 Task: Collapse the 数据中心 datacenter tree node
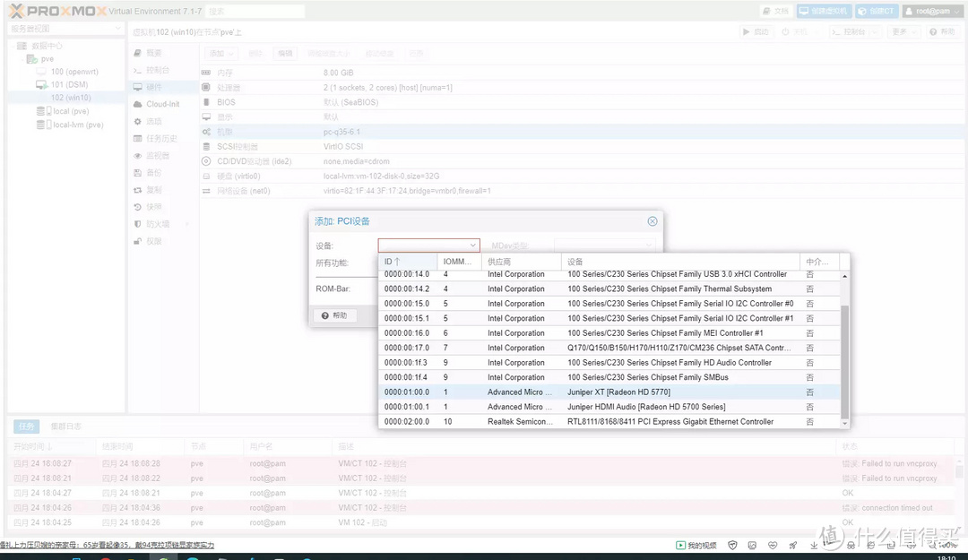(x=13, y=46)
